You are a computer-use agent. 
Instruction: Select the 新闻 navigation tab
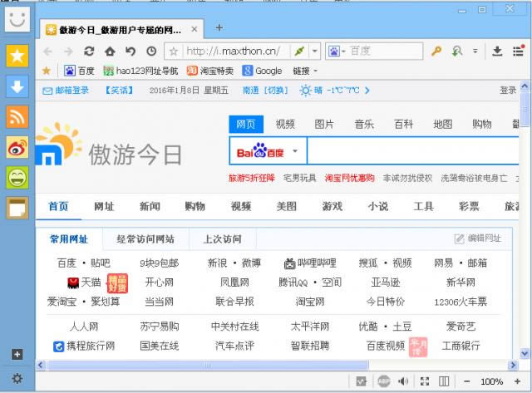(x=150, y=206)
